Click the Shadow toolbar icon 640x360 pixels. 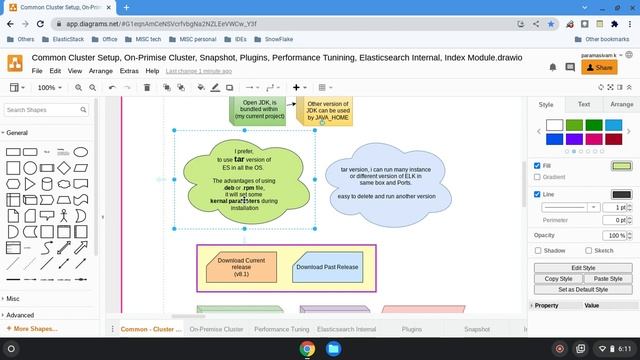[229, 88]
